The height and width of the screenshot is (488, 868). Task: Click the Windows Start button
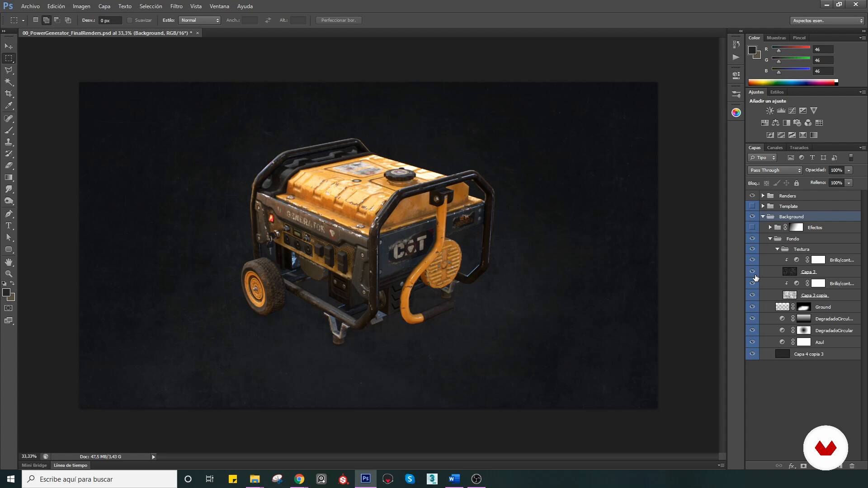point(11,479)
